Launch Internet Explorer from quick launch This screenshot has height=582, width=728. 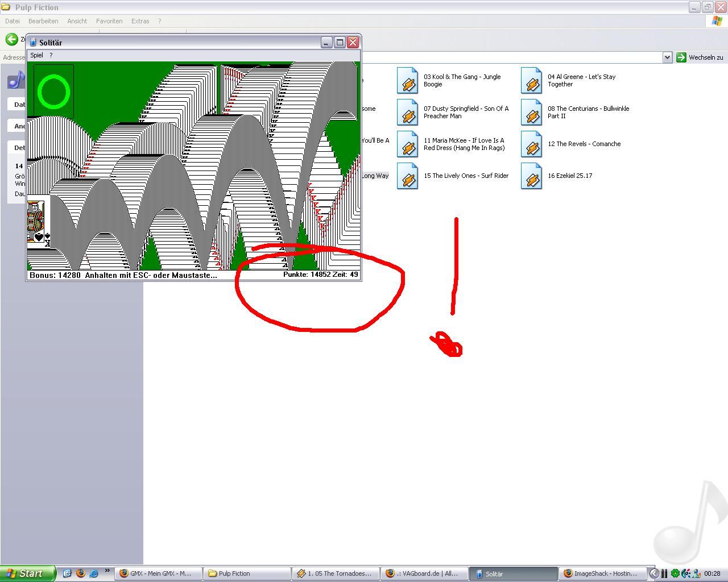click(94, 573)
